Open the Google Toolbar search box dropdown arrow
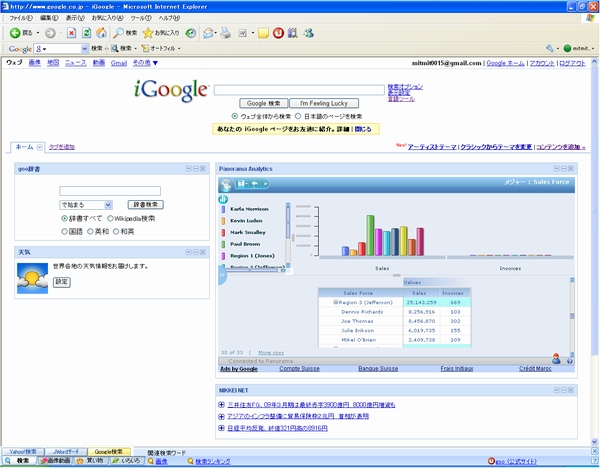The width and height of the screenshot is (600, 468). (x=85, y=49)
